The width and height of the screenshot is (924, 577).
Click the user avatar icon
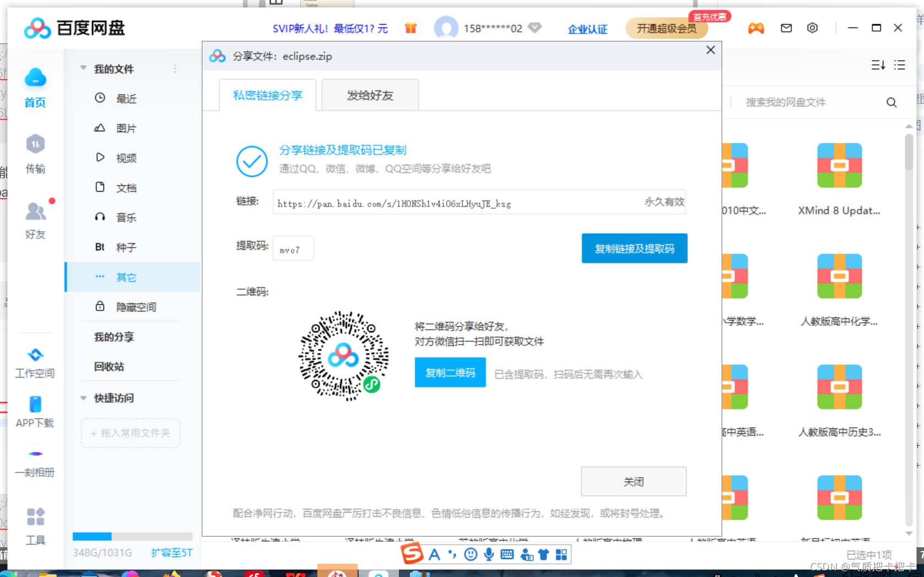click(x=446, y=28)
